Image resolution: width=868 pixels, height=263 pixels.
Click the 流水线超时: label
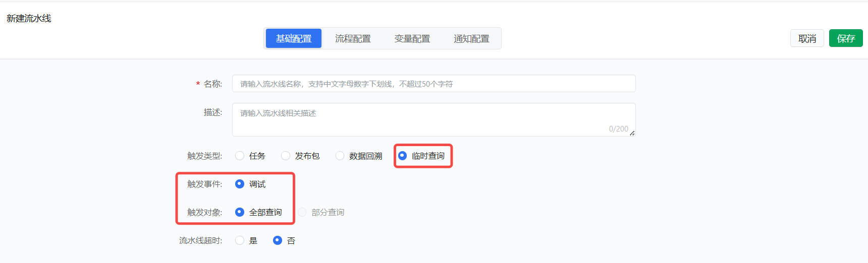(x=200, y=240)
